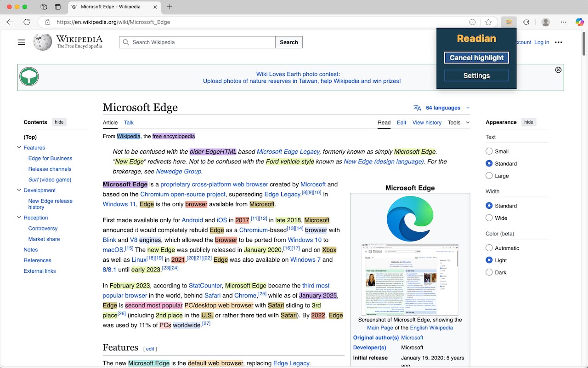Screen dimensions: 588x368
Task: Open the Newedge Group link
Action: click(178, 172)
